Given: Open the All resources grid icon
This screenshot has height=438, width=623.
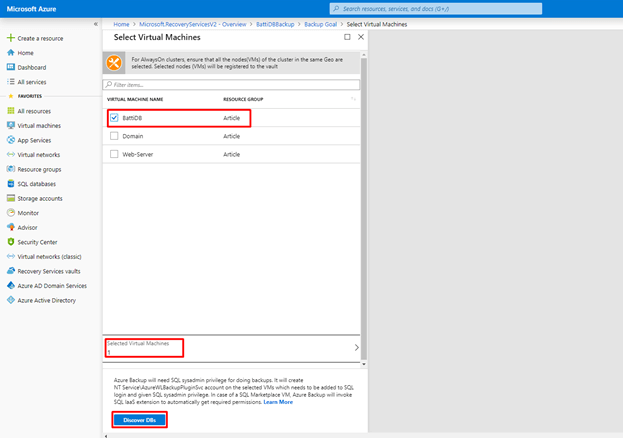Looking at the screenshot, I should pos(11,111).
